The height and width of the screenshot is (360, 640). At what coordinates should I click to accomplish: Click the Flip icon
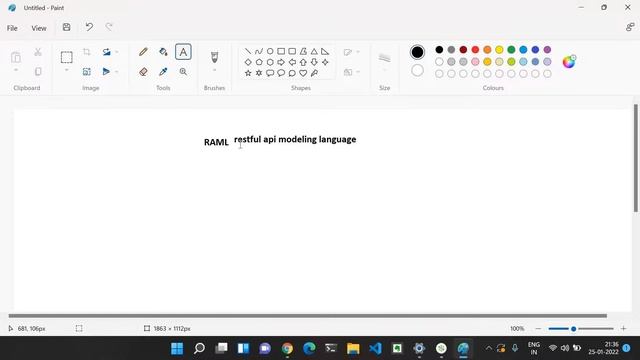pyautogui.click(x=106, y=72)
